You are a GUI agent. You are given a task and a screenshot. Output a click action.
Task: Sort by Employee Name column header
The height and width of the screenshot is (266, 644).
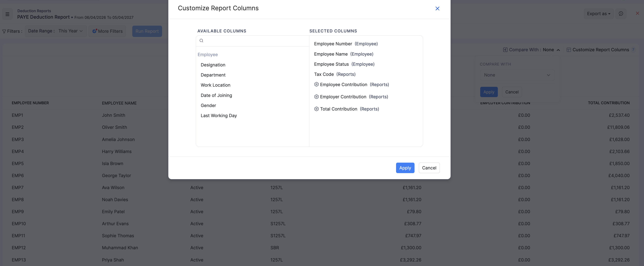[x=119, y=103]
